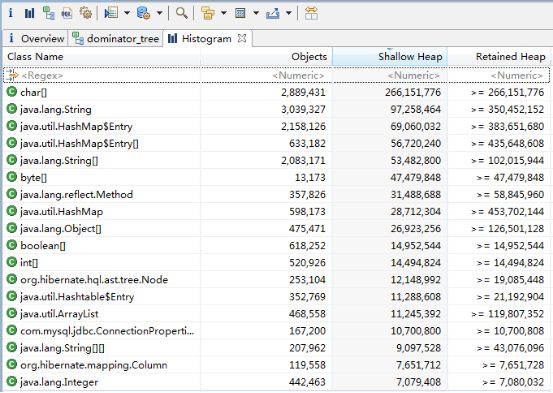Open the OQL query editor icon
This screenshot has height=393, width=553.
pyautogui.click(x=67, y=13)
